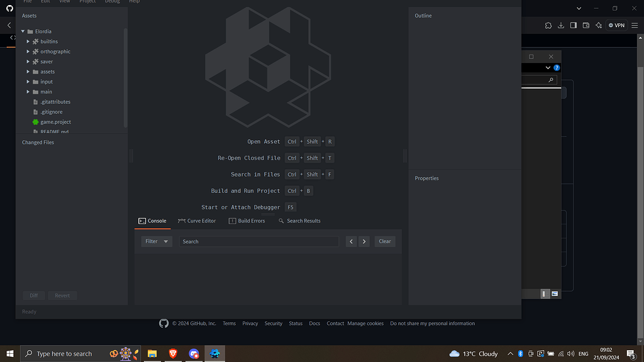Click the builtins puzzle icon in Assets
Viewport: 644px width, 362px height.
click(x=35, y=41)
